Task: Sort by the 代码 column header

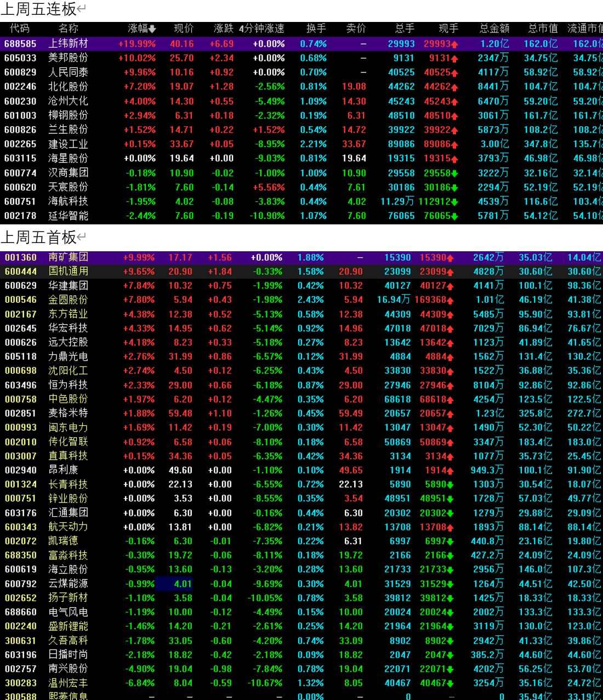Action: pyautogui.click(x=20, y=29)
